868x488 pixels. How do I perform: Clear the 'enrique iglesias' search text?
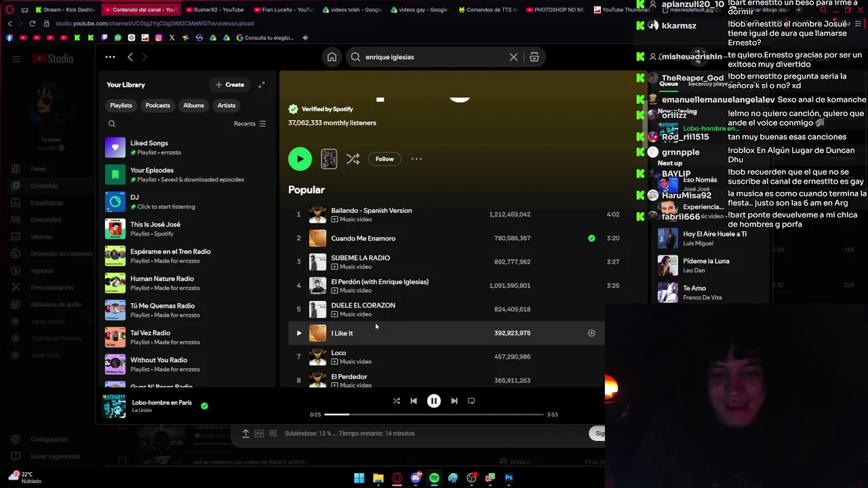pyautogui.click(x=513, y=57)
